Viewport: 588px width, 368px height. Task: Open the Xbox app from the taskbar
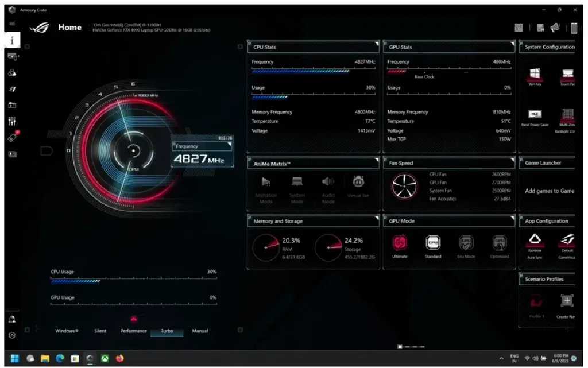click(105, 359)
